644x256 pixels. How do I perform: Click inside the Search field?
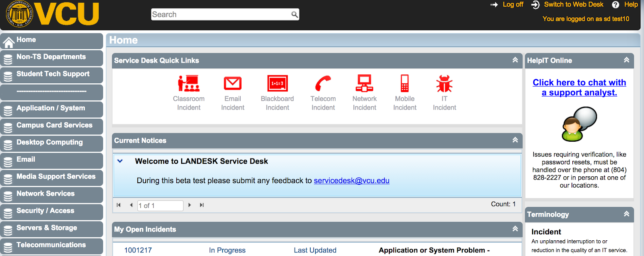tap(221, 14)
